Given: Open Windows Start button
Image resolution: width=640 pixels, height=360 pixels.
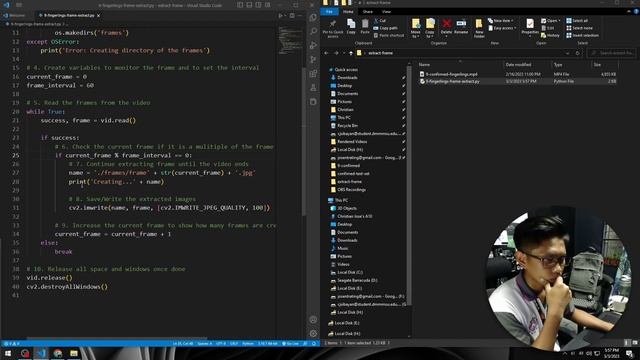Looking at the screenshot, I should pyautogui.click(x=8, y=353).
